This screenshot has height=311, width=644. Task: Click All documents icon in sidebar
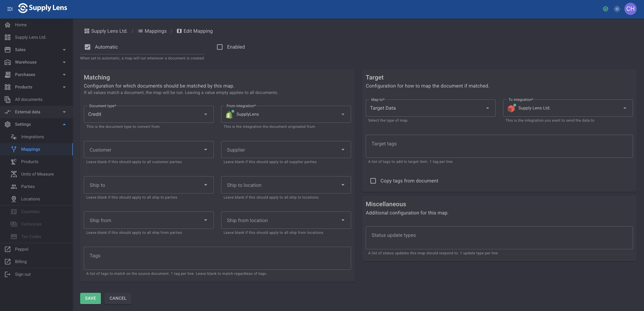pyautogui.click(x=8, y=100)
